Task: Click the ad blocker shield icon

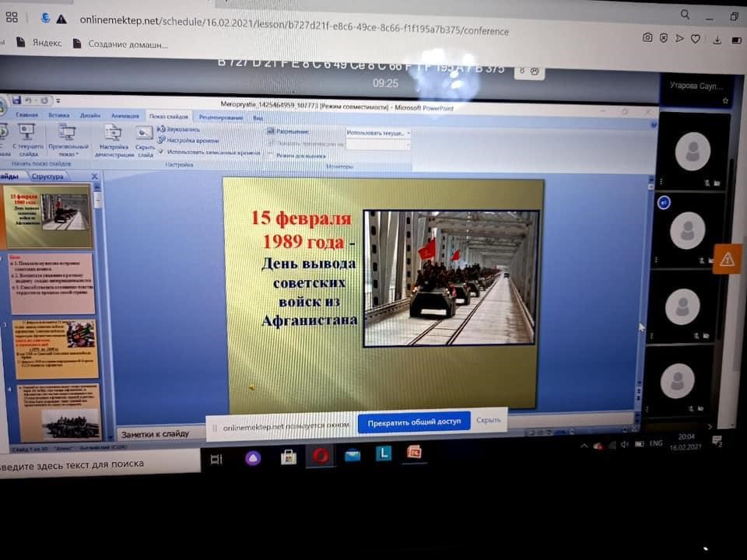Action: coord(664,38)
